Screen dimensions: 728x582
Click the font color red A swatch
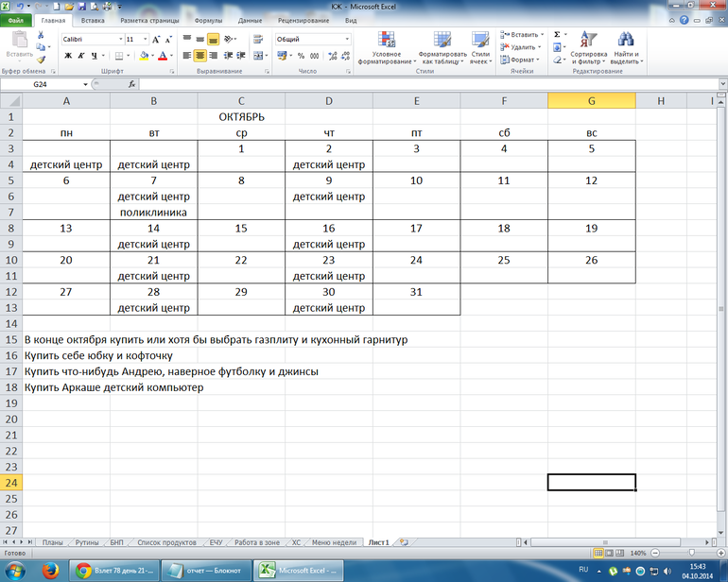(x=163, y=56)
